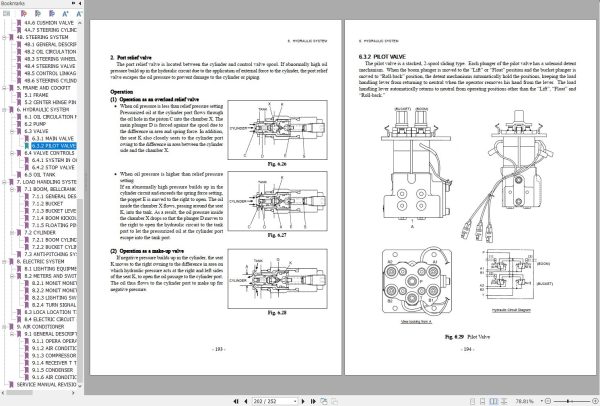Screen dimensions: 600x406
Task: Click the Bookmarks panel options icon
Action: pos(73,3)
